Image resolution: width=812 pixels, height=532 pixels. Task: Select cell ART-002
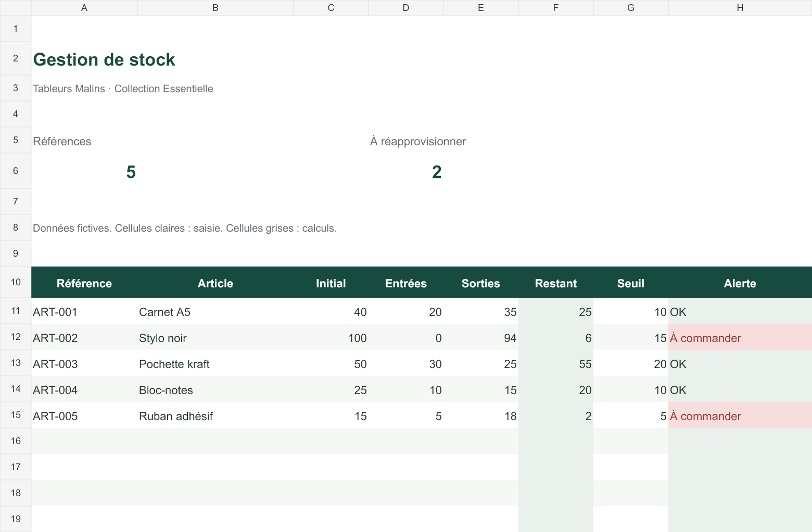coord(84,337)
